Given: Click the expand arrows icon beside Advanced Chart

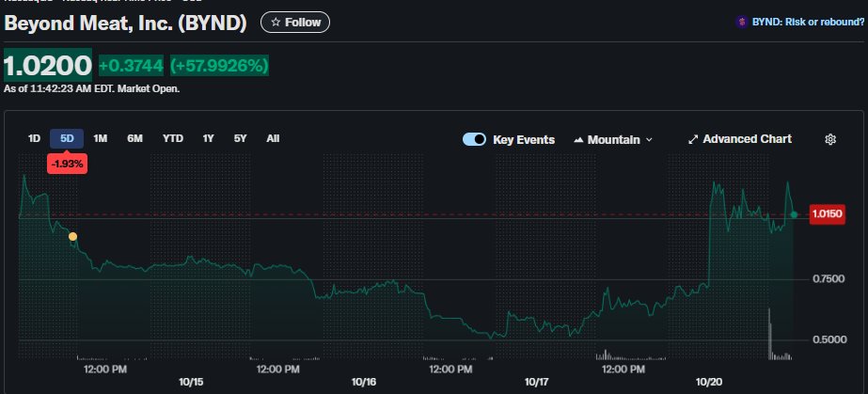Looking at the screenshot, I should coord(693,139).
